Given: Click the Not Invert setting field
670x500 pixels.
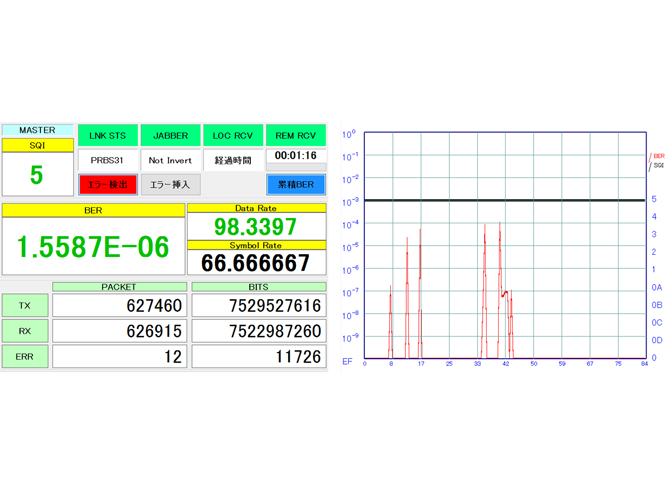Looking at the screenshot, I should (170, 160).
